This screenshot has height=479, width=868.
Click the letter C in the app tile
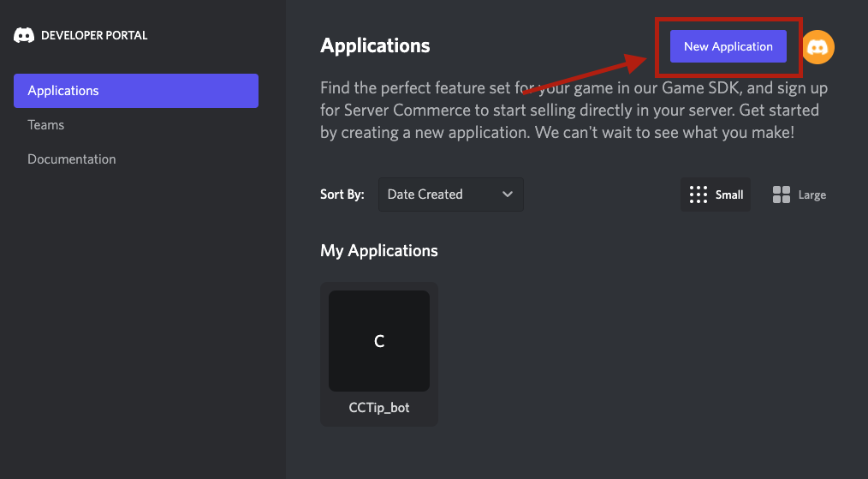[379, 341]
